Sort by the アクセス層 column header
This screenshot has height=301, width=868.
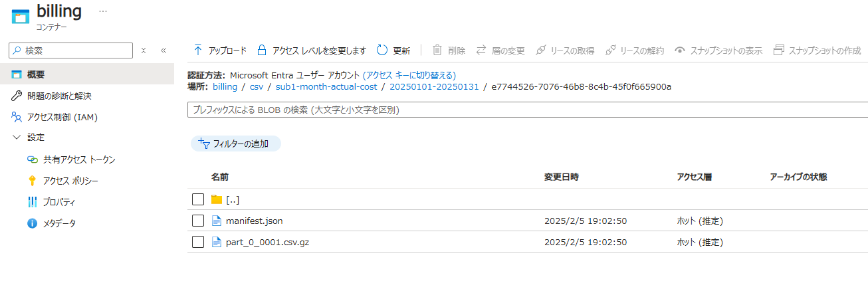[695, 177]
